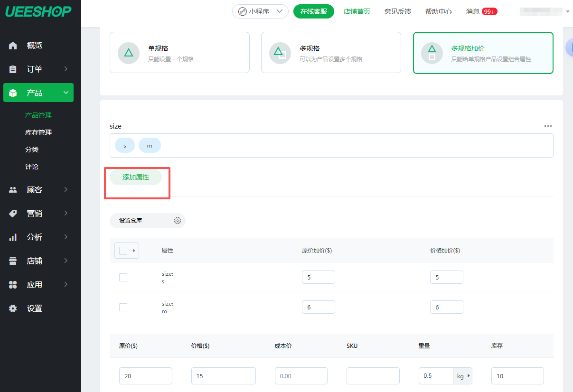Open the kg weight unit dropdown
This screenshot has height=392, width=573.
[x=462, y=376]
